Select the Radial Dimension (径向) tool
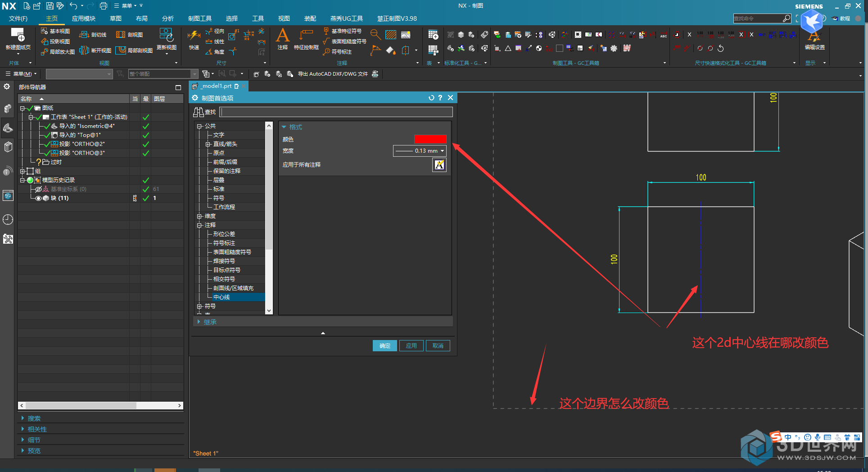The image size is (868, 472). click(x=215, y=31)
